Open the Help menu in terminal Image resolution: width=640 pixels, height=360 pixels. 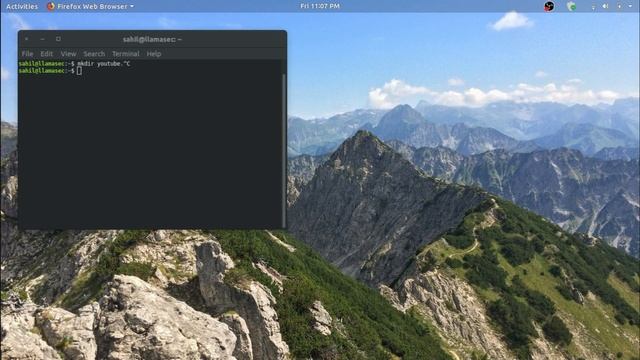[154, 53]
